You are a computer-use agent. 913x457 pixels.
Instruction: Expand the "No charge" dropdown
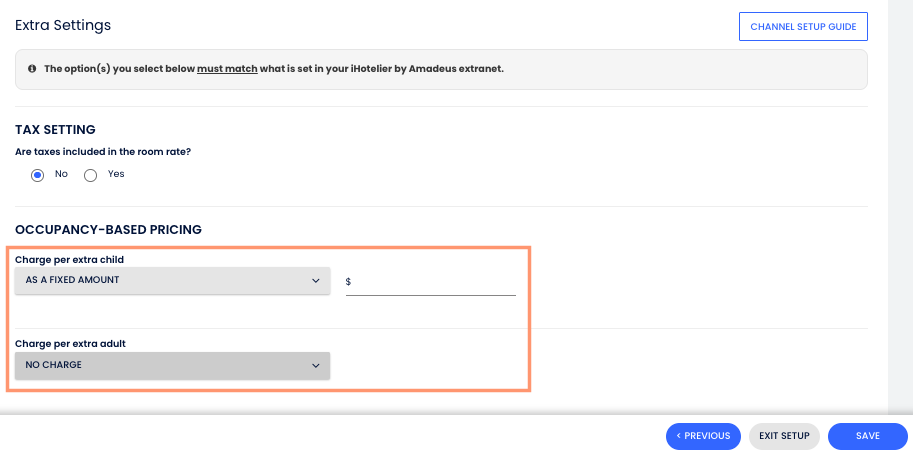pyautogui.click(x=172, y=366)
